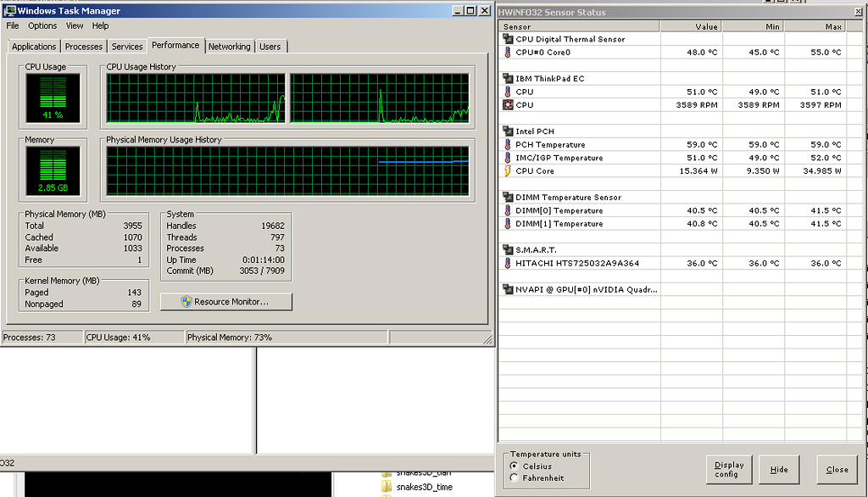Click the DIMM[0] Temperature thermometer icon
This screenshot has width=868, height=497.
click(508, 210)
